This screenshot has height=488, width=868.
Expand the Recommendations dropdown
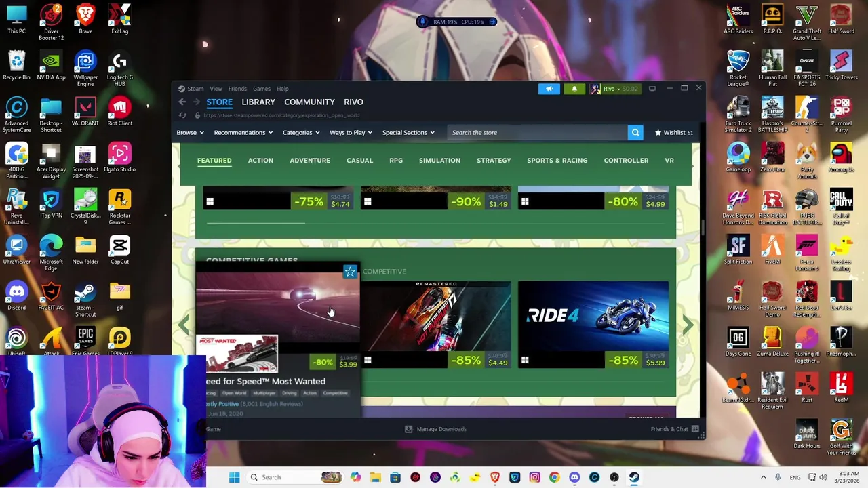pos(243,133)
